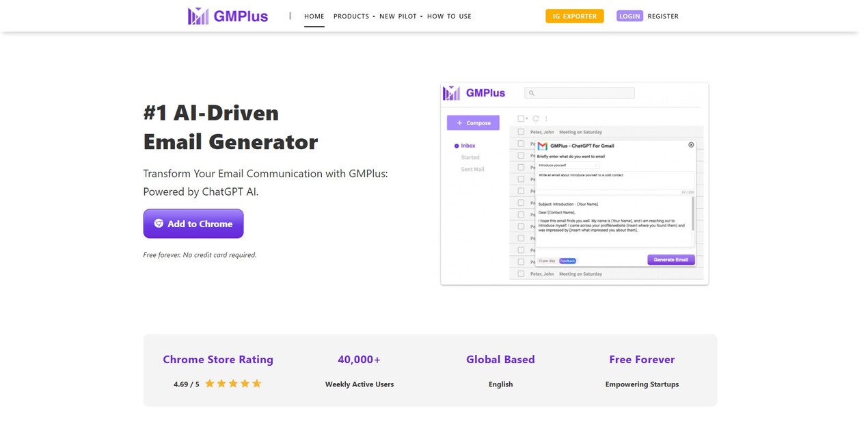Image resolution: width=868 pixels, height=422 pixels.
Task: Open the How To Use page
Action: coord(449,16)
